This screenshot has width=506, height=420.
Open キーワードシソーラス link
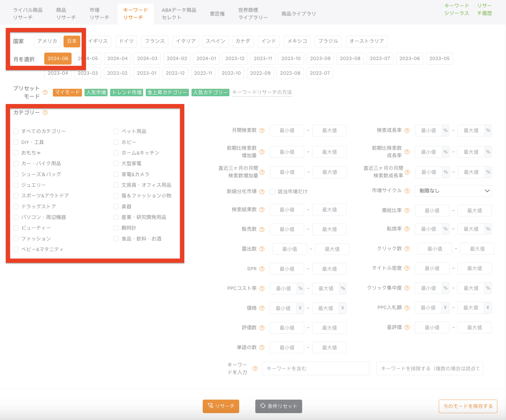pos(457,9)
